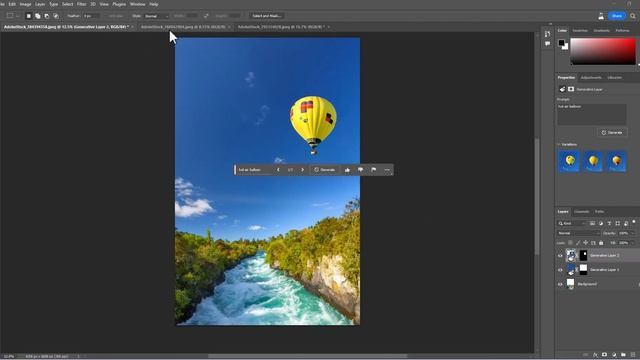Click the thumbs up icon in task bar

(x=347, y=170)
